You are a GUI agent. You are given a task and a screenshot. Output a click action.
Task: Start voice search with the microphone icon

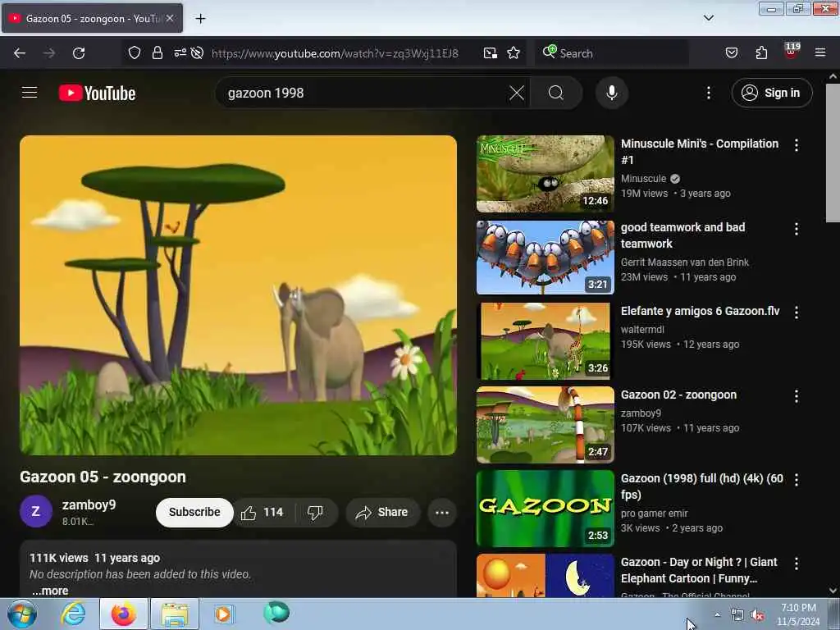tap(611, 94)
